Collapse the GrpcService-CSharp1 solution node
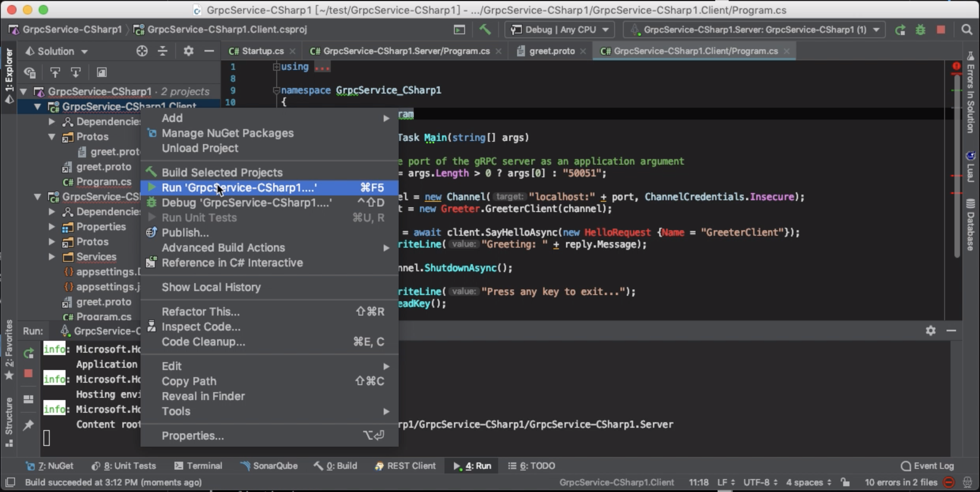980x492 pixels. [x=24, y=92]
